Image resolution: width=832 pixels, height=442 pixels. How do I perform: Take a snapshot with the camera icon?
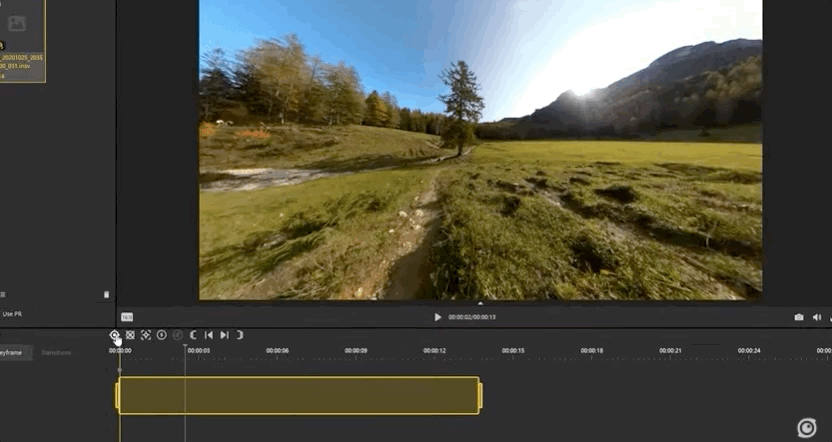coord(798,317)
